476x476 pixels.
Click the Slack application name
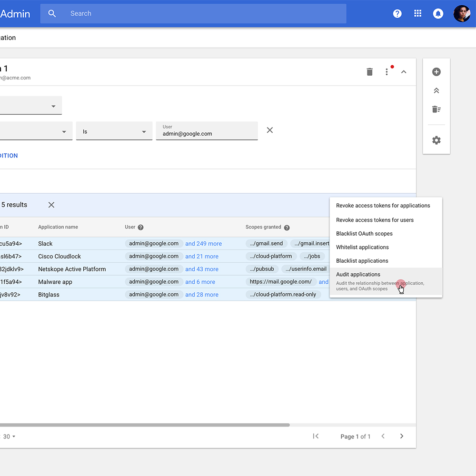coord(45,243)
